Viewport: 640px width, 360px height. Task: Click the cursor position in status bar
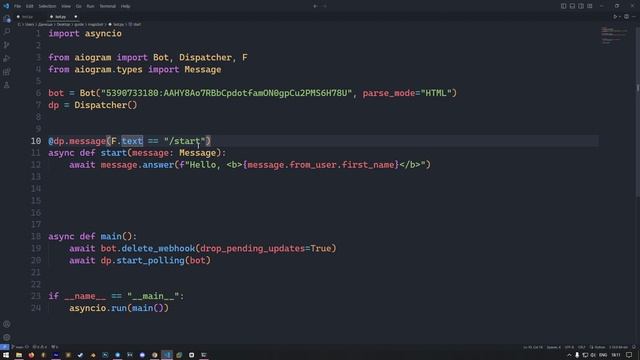click(533, 347)
